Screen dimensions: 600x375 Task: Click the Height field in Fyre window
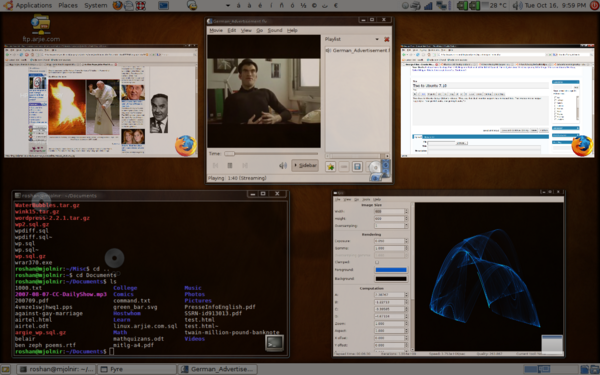[x=389, y=218]
